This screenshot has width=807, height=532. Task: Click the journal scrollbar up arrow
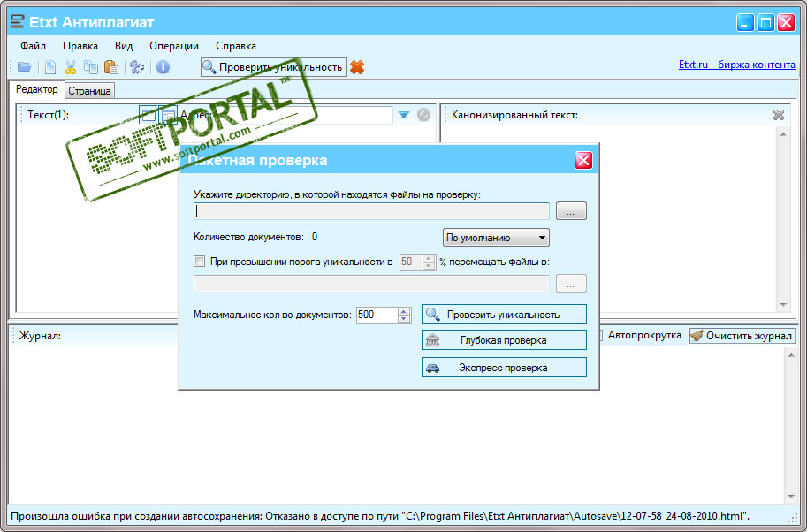[x=791, y=355]
